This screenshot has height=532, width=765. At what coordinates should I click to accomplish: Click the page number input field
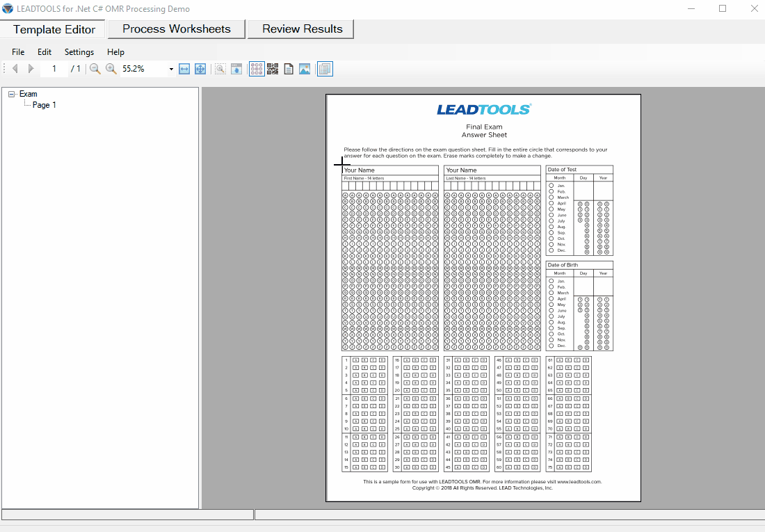(54, 68)
